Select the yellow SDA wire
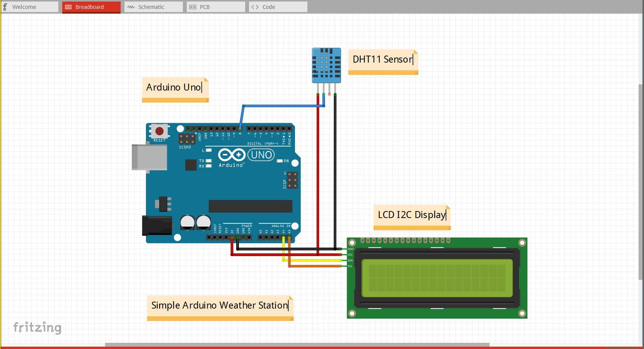This screenshot has height=349, width=644. 312,260
